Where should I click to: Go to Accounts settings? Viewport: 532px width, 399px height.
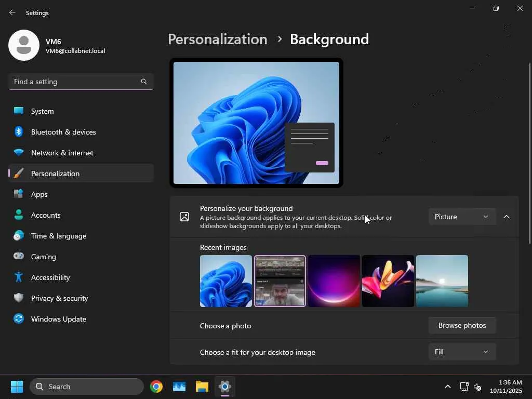tap(46, 215)
